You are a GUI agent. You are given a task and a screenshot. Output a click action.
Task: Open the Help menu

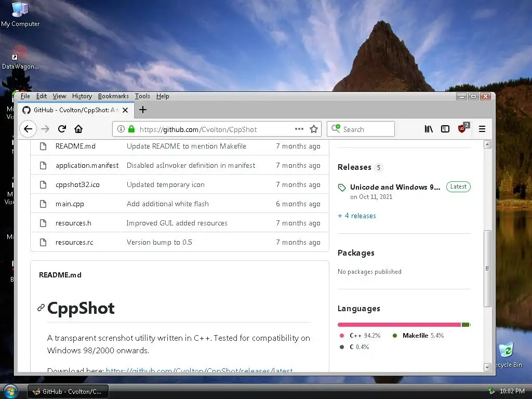coord(163,96)
